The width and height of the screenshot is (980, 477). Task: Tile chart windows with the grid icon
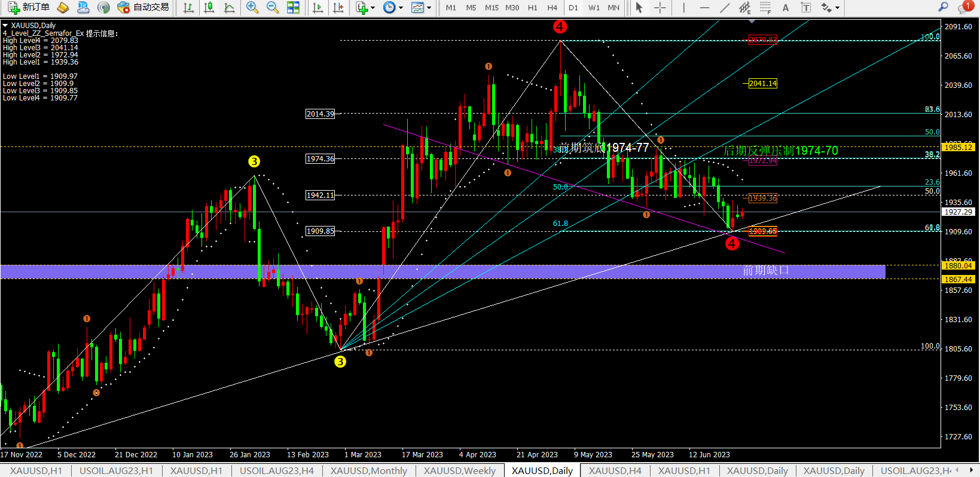point(293,7)
